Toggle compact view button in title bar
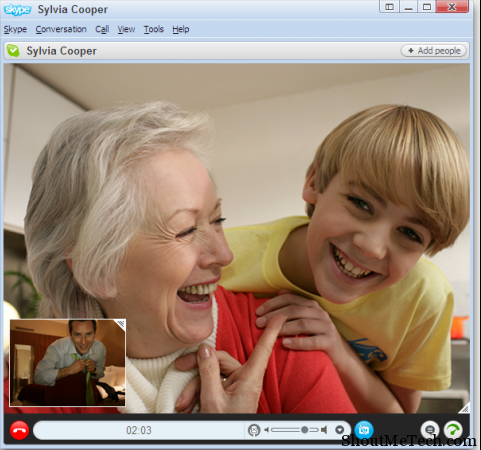The width and height of the screenshot is (481, 450). coord(389,7)
